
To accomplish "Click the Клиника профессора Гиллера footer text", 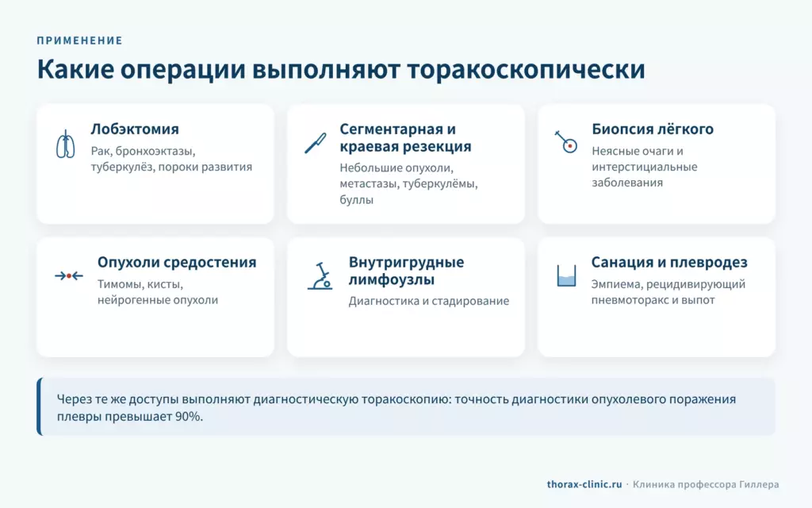I will point(706,484).
